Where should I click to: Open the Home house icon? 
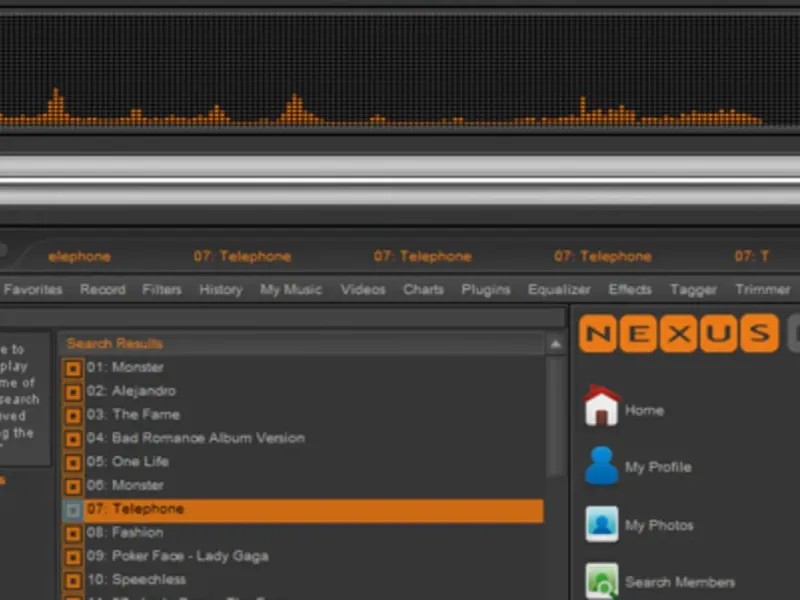[602, 406]
